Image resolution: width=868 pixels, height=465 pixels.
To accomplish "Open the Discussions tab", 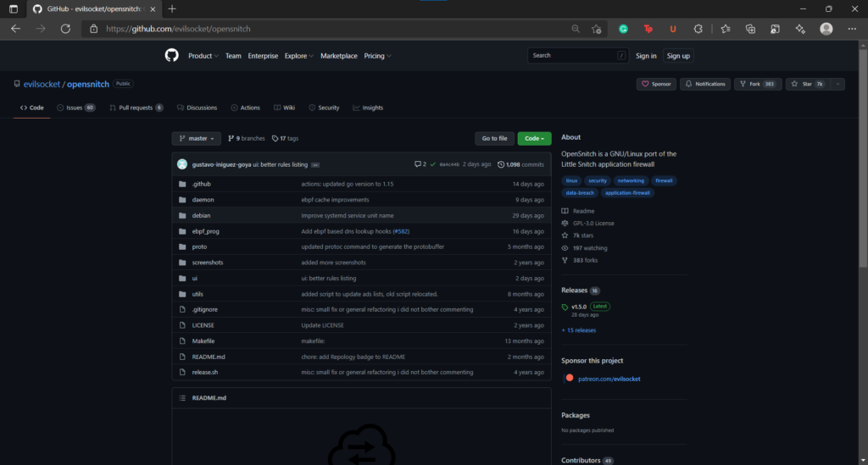I will (197, 108).
